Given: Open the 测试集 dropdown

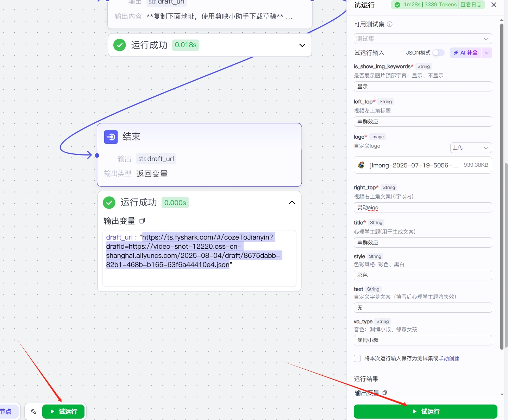Looking at the screenshot, I should click(x=422, y=39).
